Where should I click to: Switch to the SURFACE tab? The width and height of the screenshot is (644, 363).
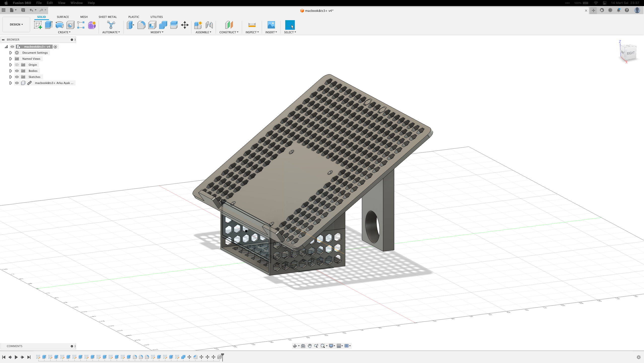pyautogui.click(x=63, y=17)
